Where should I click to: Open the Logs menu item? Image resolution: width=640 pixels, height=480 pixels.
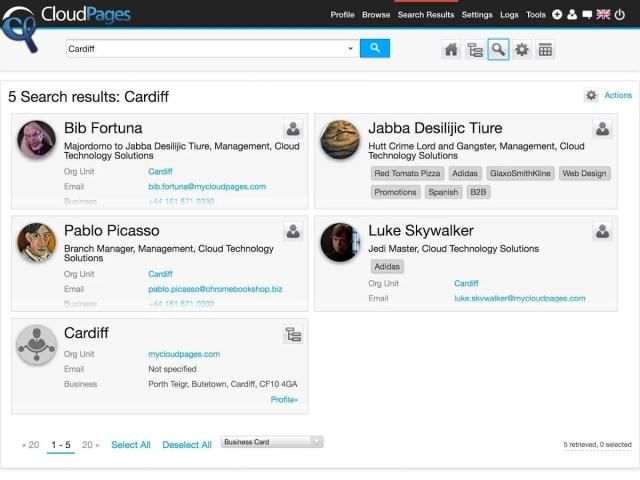pyautogui.click(x=509, y=15)
